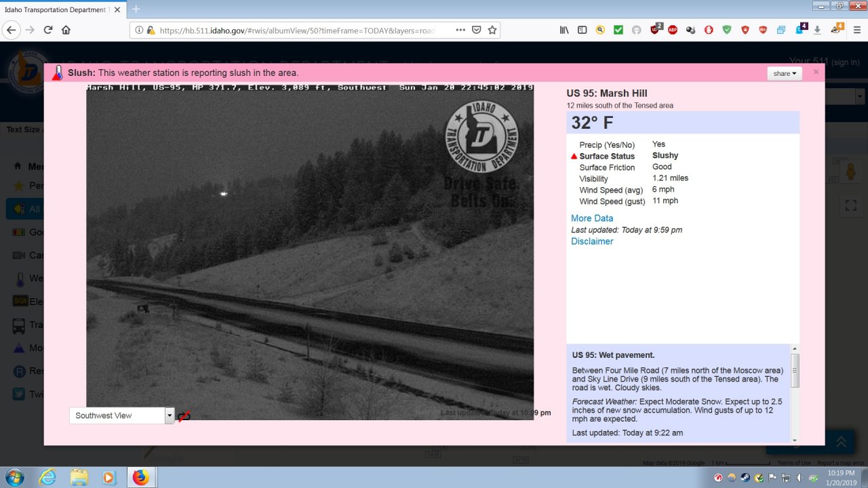Screen dimensions: 868x488
Task: Go to Firefox home page
Action: tap(66, 30)
